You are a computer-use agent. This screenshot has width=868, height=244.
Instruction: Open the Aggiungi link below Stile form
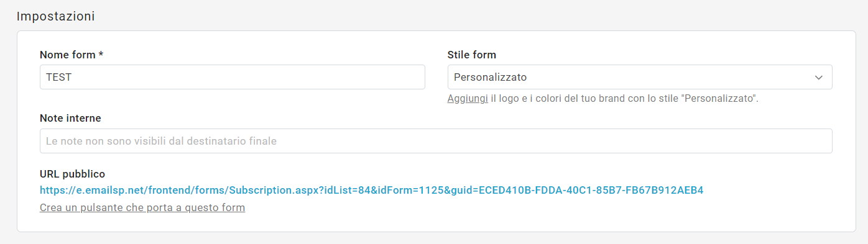point(468,98)
